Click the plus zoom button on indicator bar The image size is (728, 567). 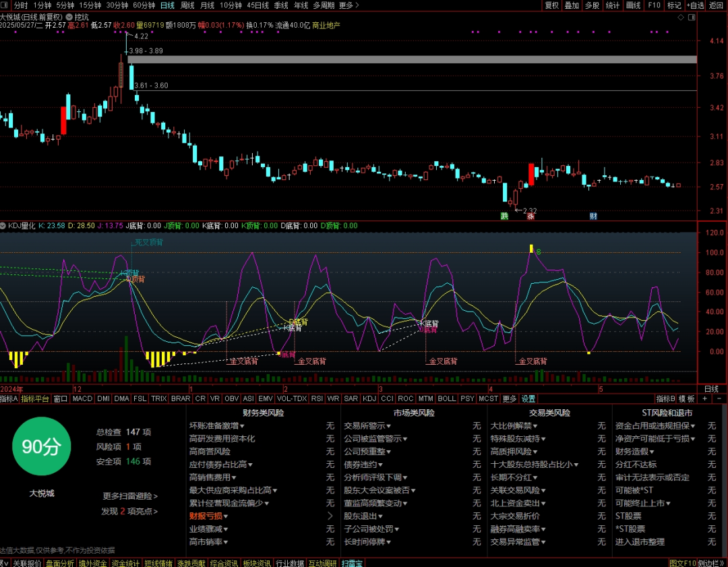(705, 398)
